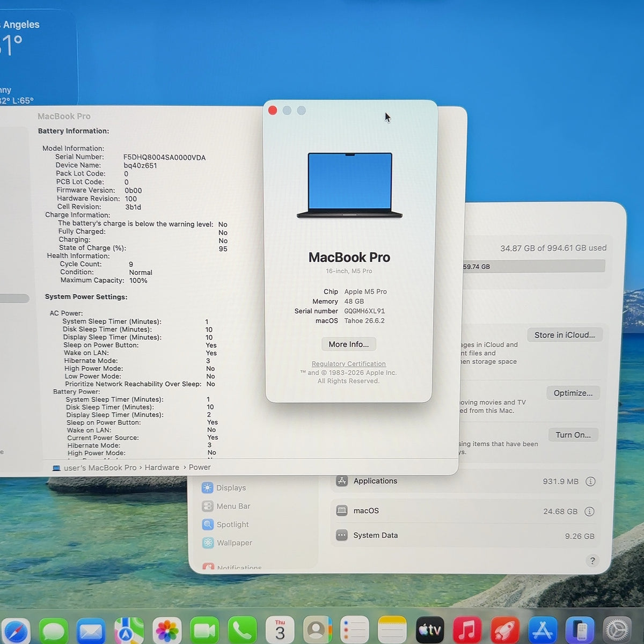Click the State of Charge value 95
The image size is (644, 644).
pyautogui.click(x=223, y=249)
